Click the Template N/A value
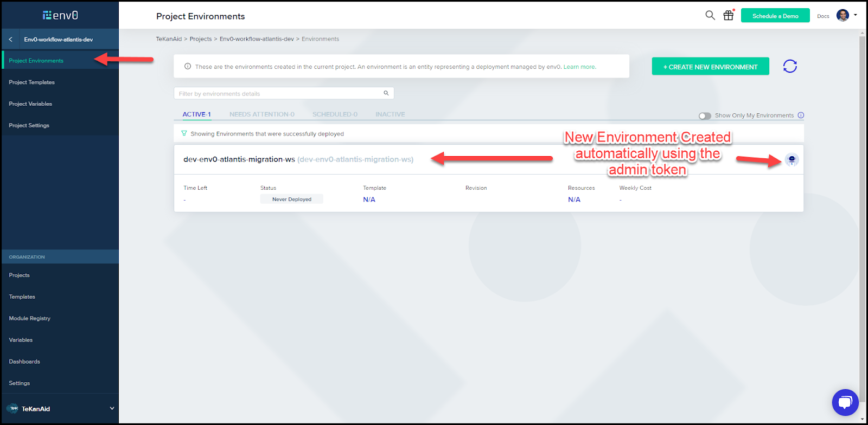The image size is (868, 425). pyautogui.click(x=369, y=199)
